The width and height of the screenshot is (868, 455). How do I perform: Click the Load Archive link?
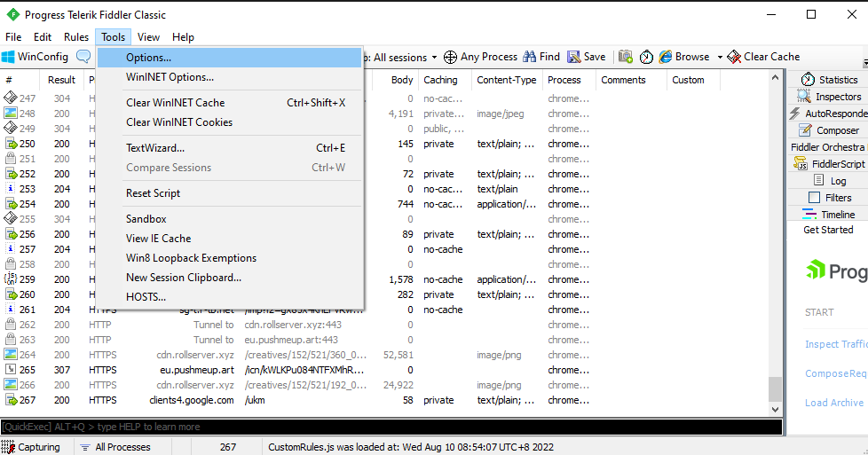(833, 403)
